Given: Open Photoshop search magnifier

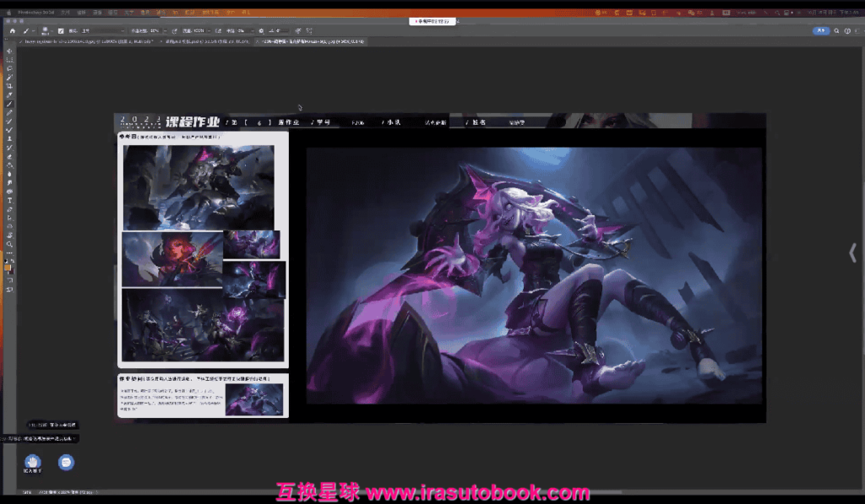Looking at the screenshot, I should tap(837, 31).
